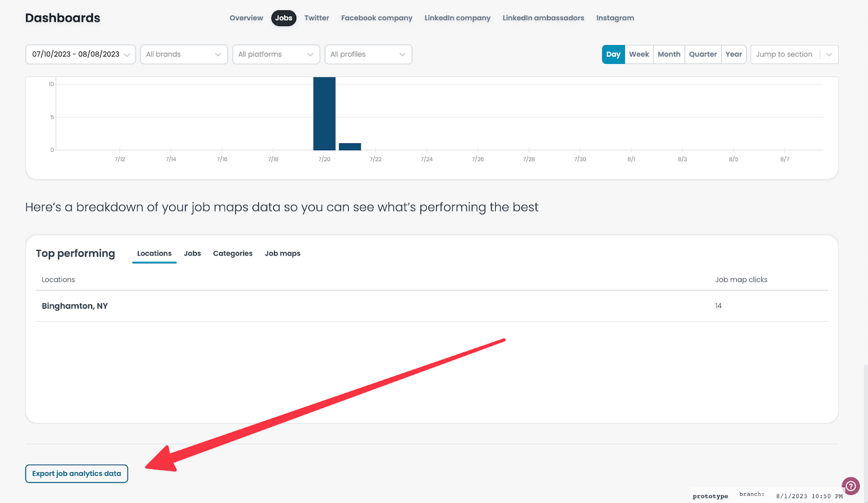The height and width of the screenshot is (503, 868).
Task: Select the Day granularity toggle
Action: 613,54
